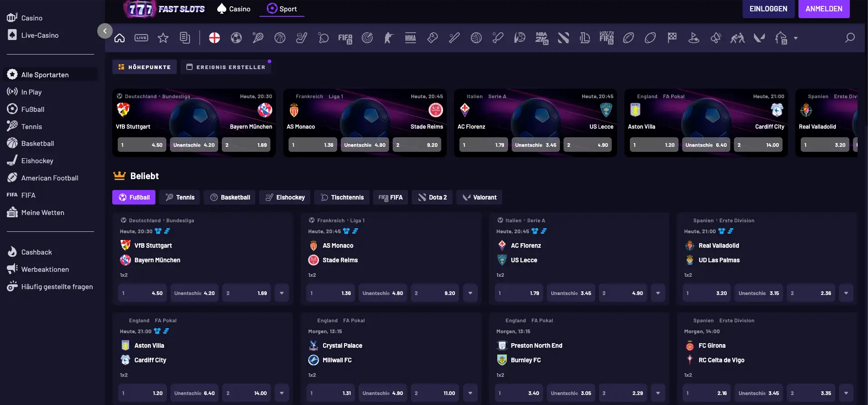Select Tennis in Beliebt tabs

(x=180, y=197)
